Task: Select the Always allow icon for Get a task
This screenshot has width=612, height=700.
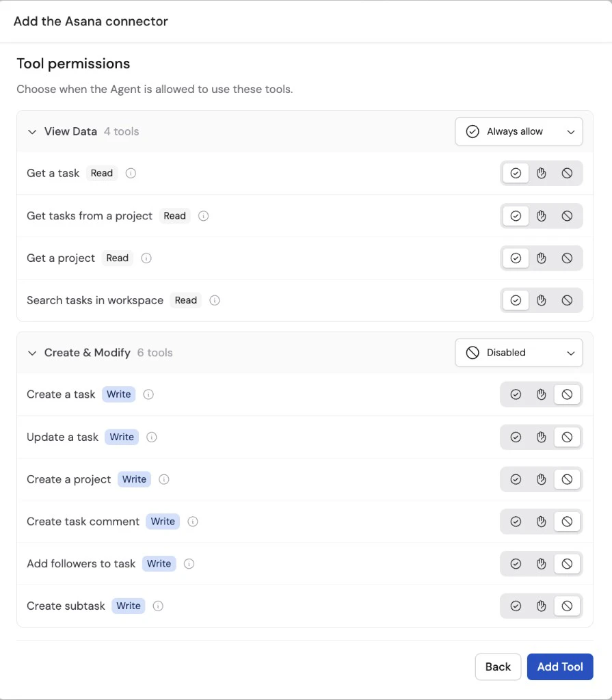Action: tap(515, 173)
